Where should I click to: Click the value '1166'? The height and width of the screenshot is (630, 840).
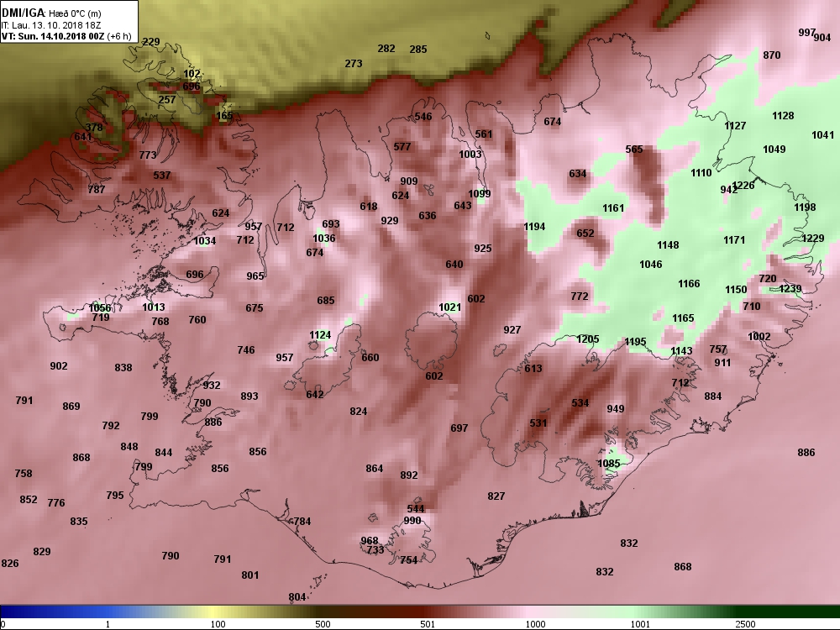pyautogui.click(x=689, y=283)
